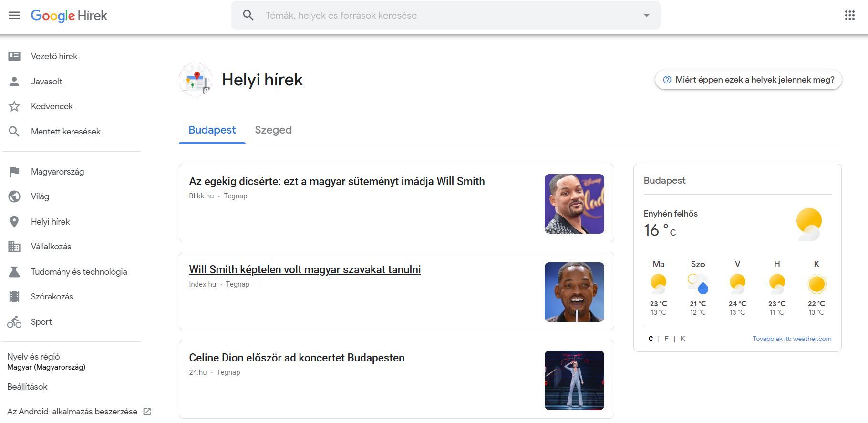
Task: Select Kelvin temperature unit
Action: pos(682,339)
